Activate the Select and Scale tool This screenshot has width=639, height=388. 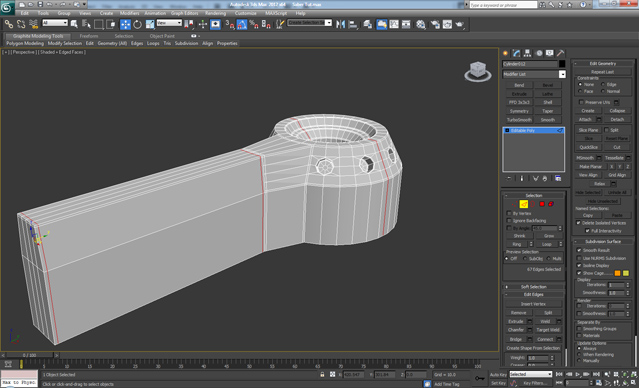[150, 24]
